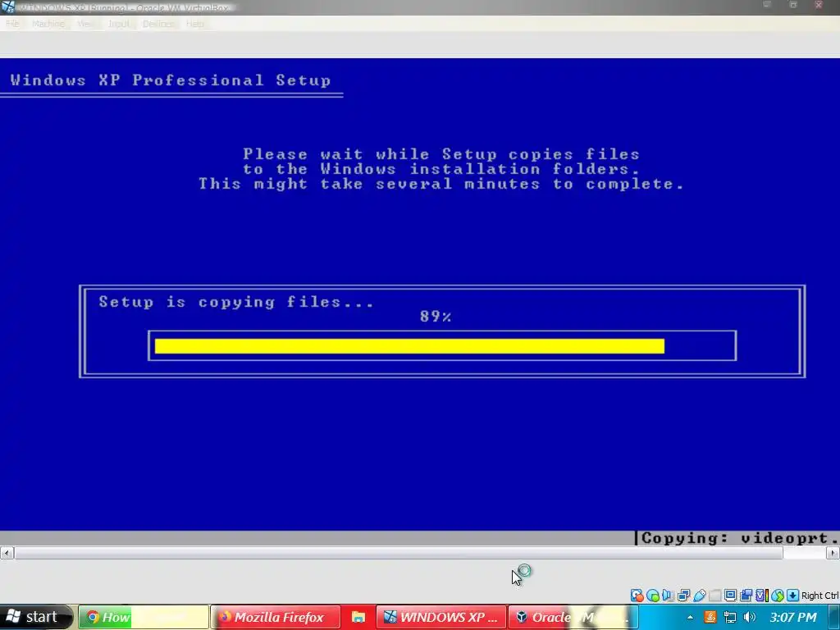This screenshot has width=840, height=630.
Task: Click the 'Windows XP Professional Setup' heading
Action: tap(171, 80)
